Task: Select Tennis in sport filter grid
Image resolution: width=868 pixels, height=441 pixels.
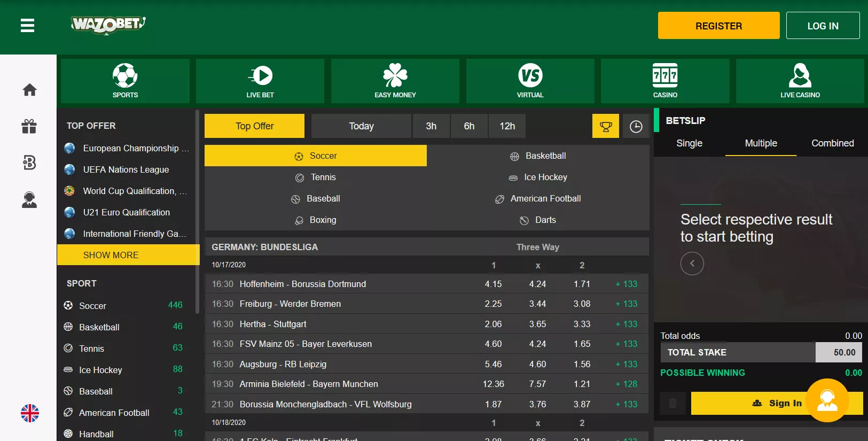Action: pos(316,177)
